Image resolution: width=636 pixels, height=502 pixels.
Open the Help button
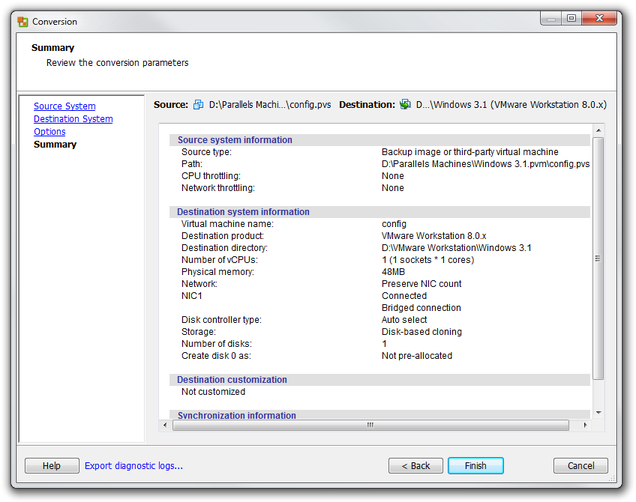pos(52,466)
